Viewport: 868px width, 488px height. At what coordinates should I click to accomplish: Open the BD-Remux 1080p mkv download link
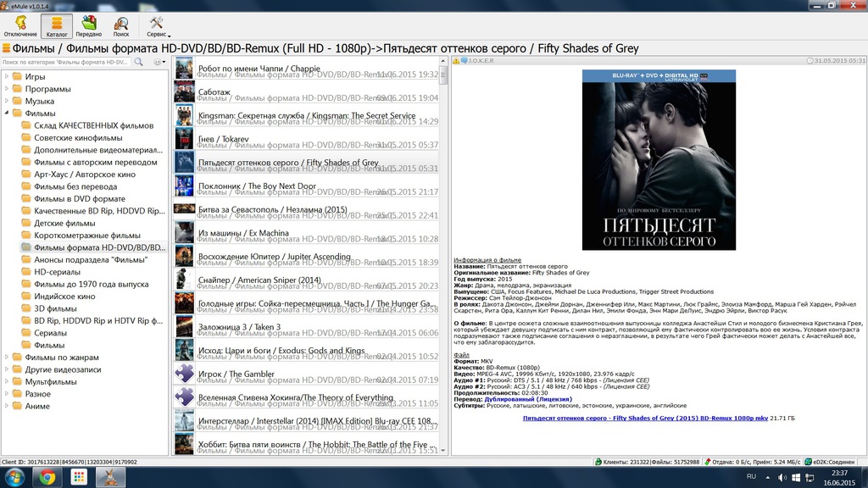(645, 419)
